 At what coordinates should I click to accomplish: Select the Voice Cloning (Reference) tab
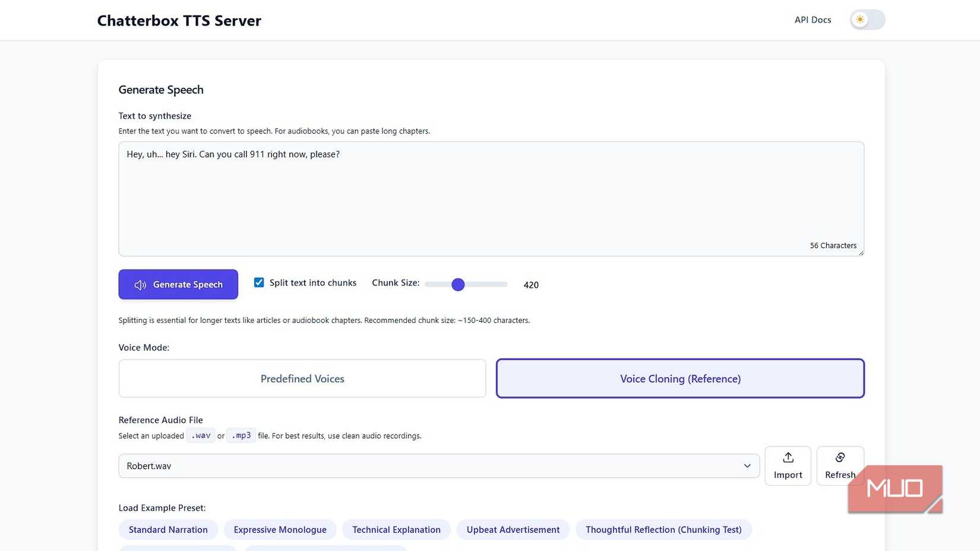pos(680,379)
